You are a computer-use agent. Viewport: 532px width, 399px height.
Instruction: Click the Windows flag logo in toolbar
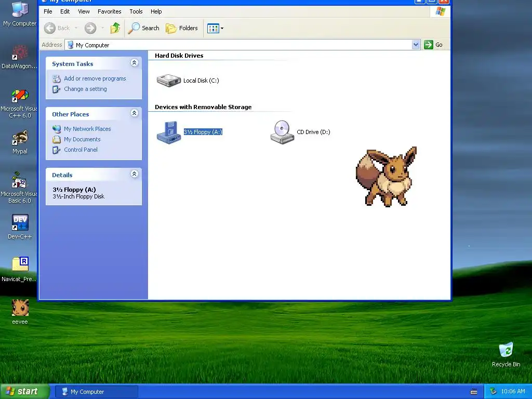coord(440,11)
